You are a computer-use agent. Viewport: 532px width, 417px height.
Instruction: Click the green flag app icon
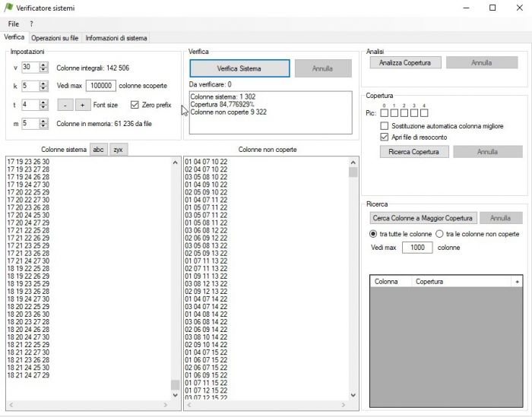[8, 8]
